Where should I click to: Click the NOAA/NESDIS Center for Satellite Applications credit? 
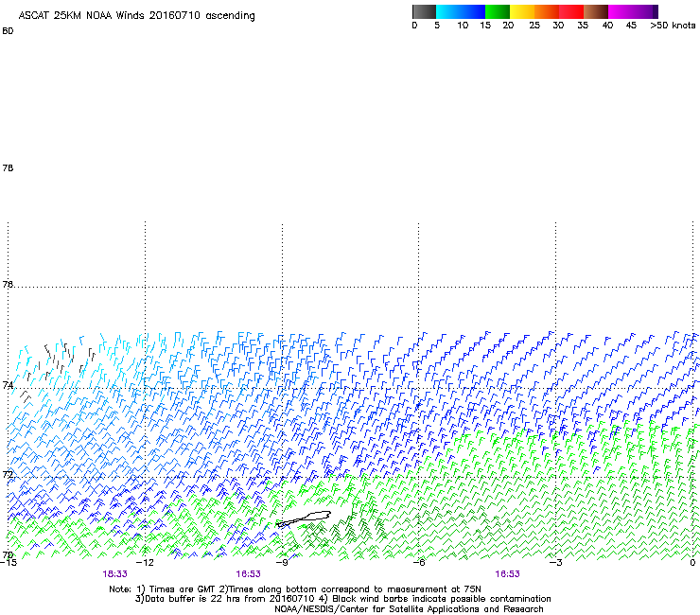click(409, 609)
